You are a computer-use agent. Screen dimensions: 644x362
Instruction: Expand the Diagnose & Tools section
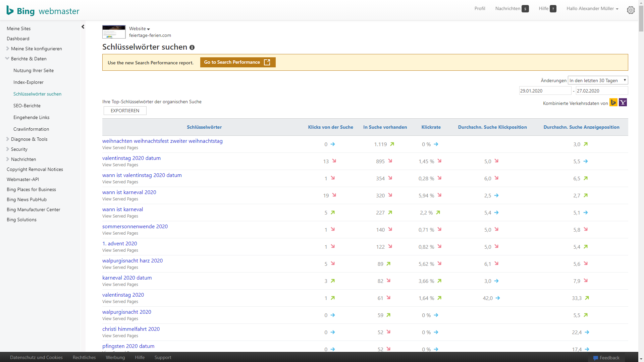[x=29, y=139]
